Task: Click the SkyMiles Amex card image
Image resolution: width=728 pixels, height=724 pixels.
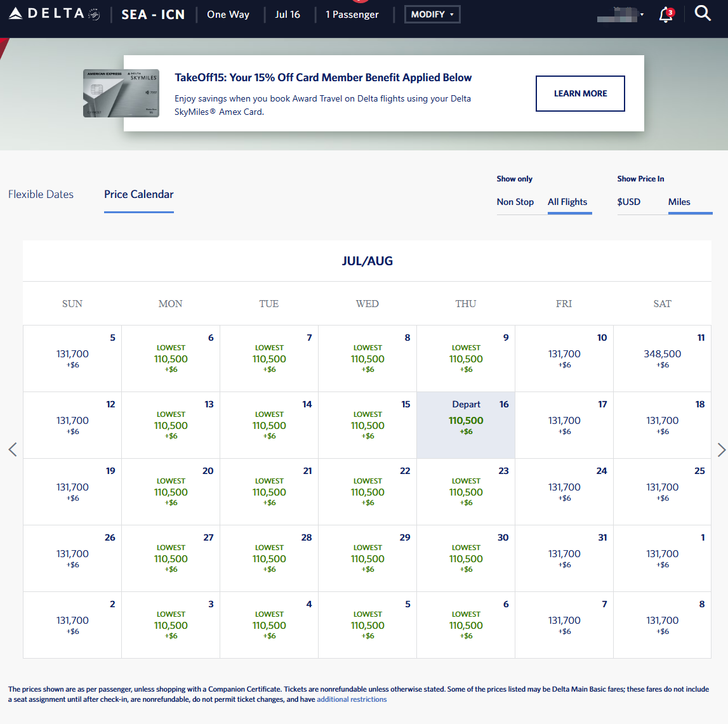Action: coord(121,93)
